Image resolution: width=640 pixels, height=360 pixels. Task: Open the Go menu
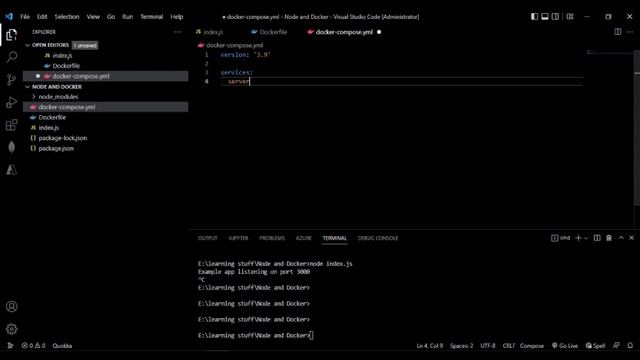point(111,17)
